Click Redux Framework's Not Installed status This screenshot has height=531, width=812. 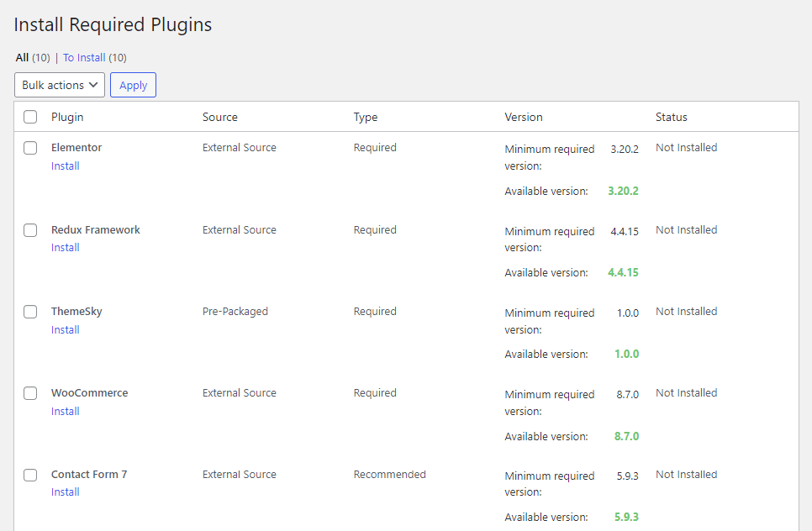click(x=686, y=229)
